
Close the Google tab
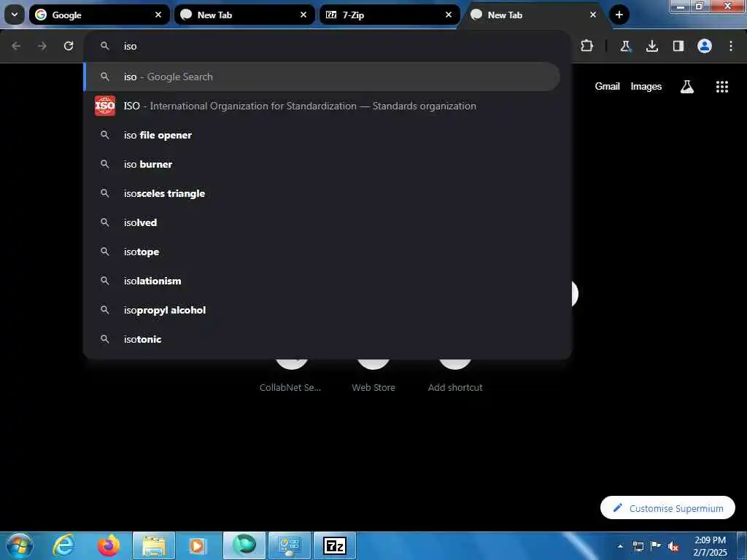(x=158, y=15)
